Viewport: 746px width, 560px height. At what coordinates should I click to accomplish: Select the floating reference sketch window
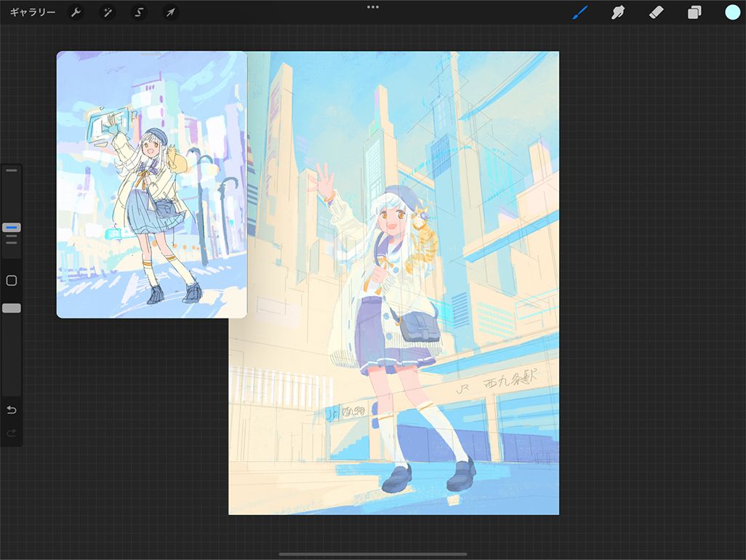[152, 185]
